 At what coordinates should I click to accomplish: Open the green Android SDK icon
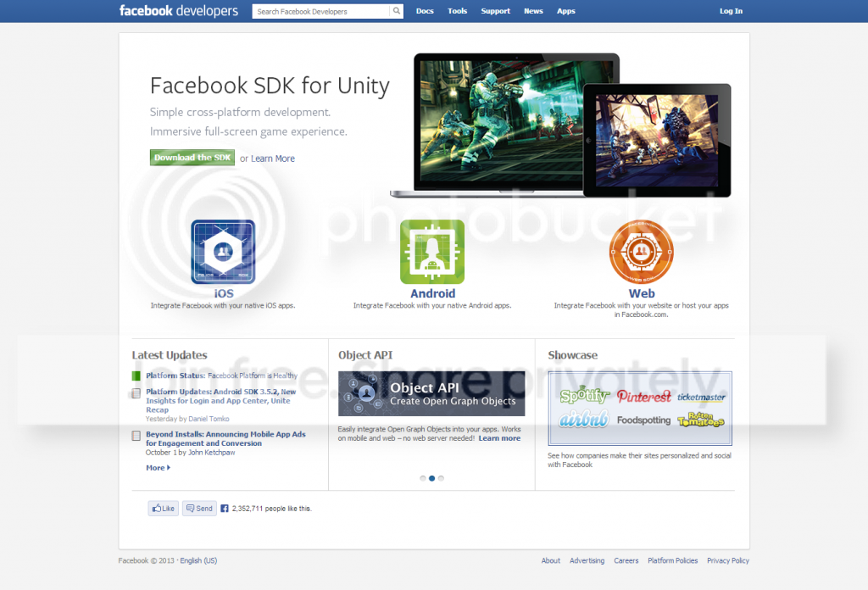[432, 252]
